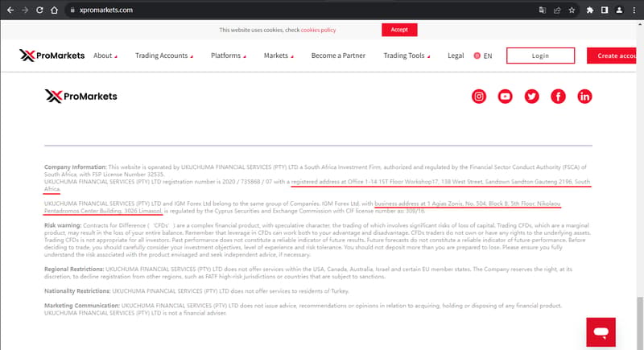Click the Login button
Viewport: 644px width, 350px height.
point(540,56)
